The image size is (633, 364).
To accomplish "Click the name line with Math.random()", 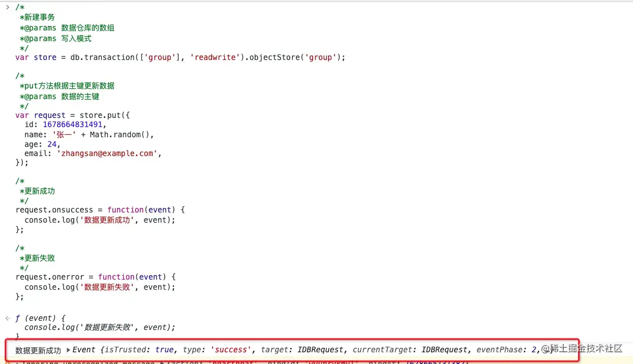I will pyautogui.click(x=89, y=135).
